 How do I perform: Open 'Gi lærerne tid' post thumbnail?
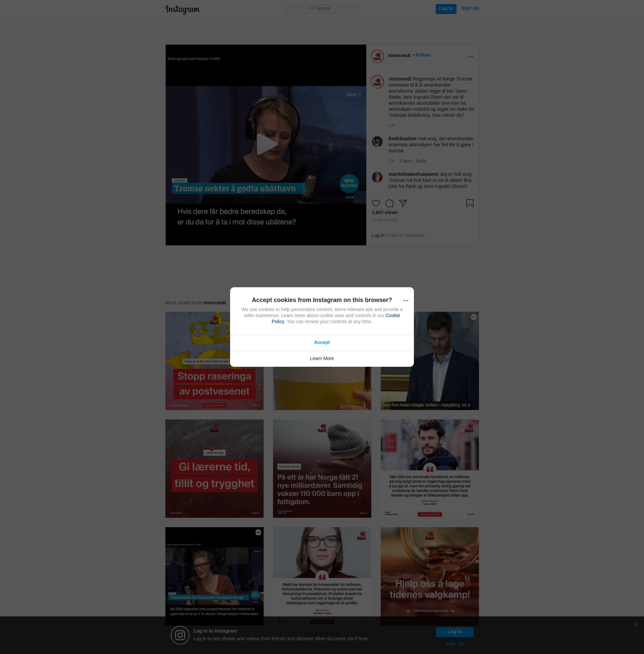[x=214, y=468]
